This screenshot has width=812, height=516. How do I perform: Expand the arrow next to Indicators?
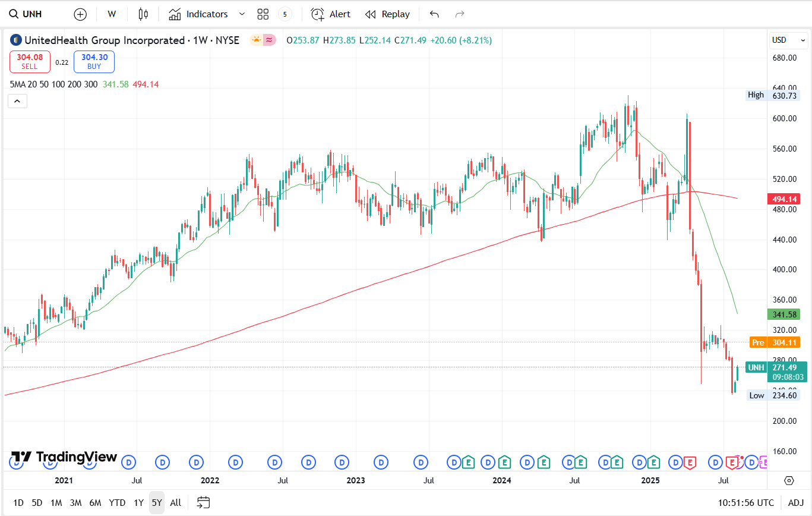[242, 14]
